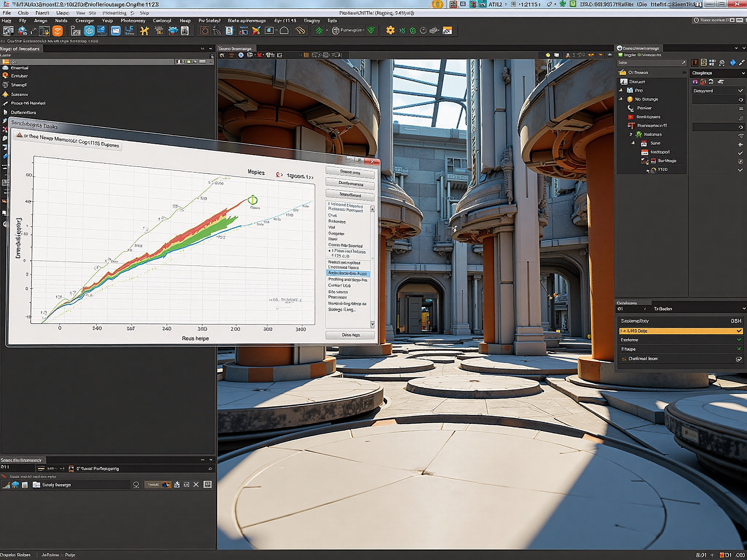The image size is (747, 560).
Task: Click the jar icon beside the blue umbrella icon
Action: click(x=185, y=31)
